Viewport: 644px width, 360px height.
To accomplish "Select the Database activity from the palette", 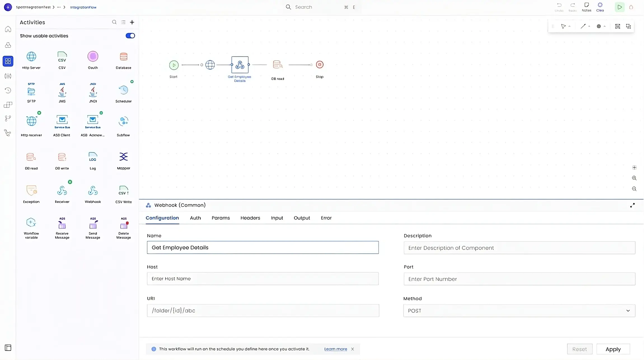I will coord(123,57).
